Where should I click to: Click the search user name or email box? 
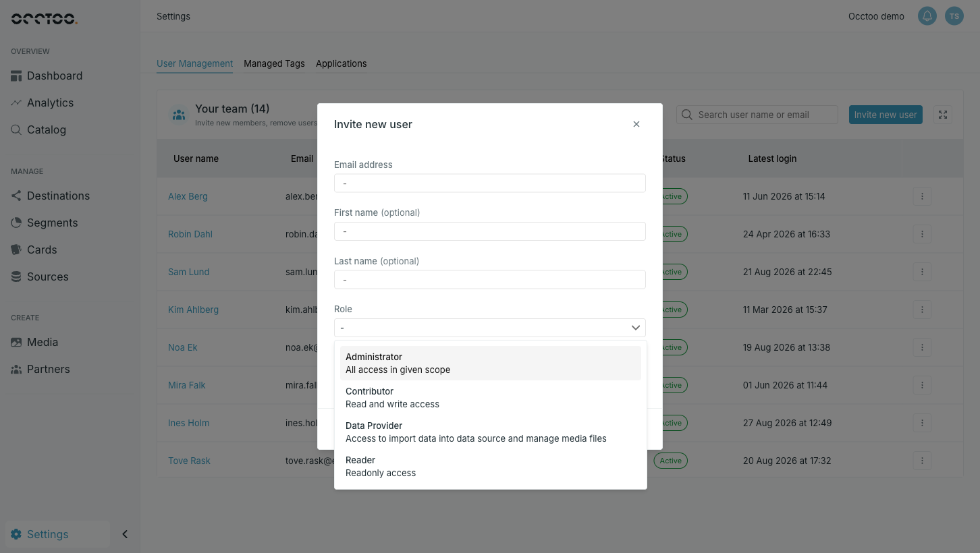(x=757, y=115)
